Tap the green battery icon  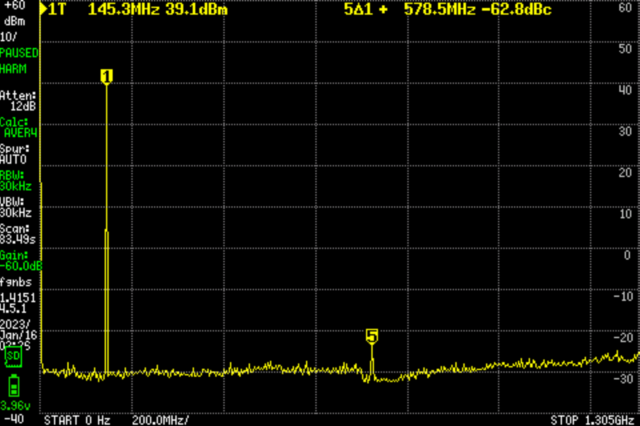(14, 385)
